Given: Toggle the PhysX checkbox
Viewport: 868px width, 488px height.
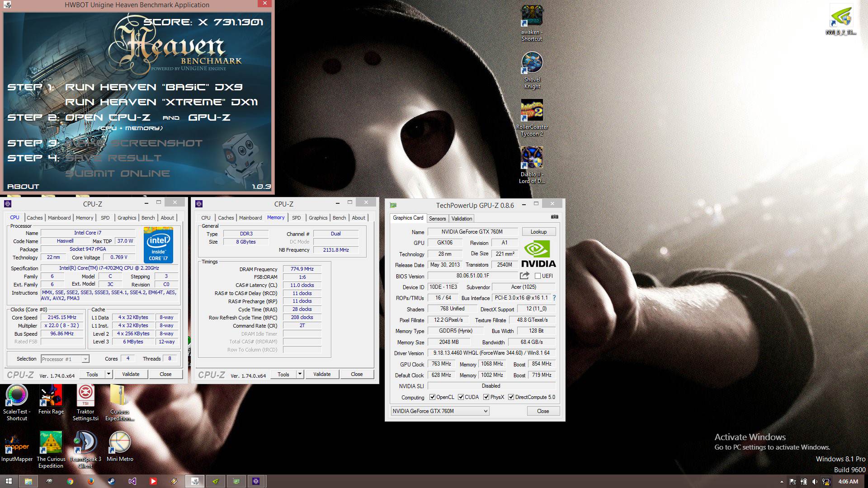Looking at the screenshot, I should (x=486, y=397).
